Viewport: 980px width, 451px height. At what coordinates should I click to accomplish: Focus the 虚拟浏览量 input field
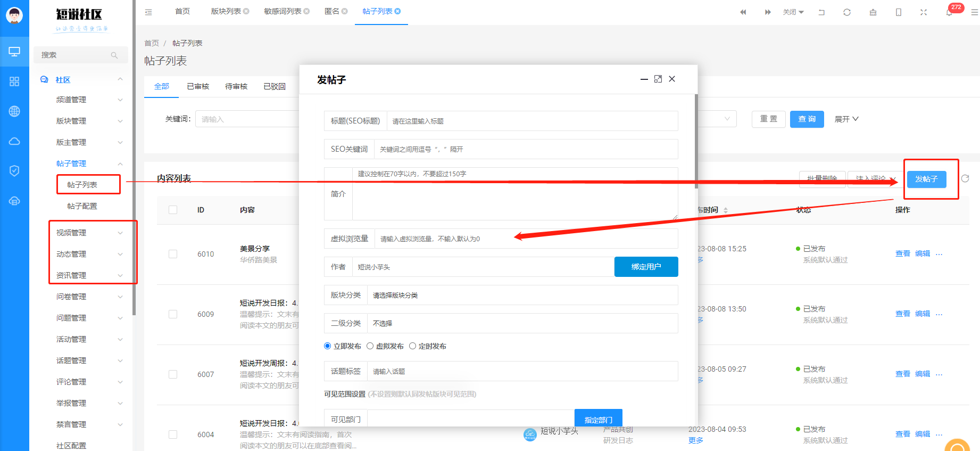coord(526,239)
